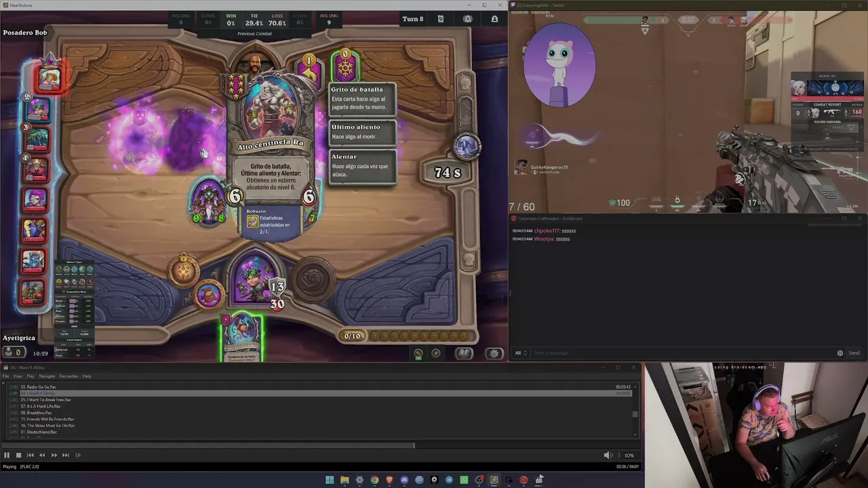Click chat username chpoke117
This screenshot has width=868, height=488.
(547, 231)
